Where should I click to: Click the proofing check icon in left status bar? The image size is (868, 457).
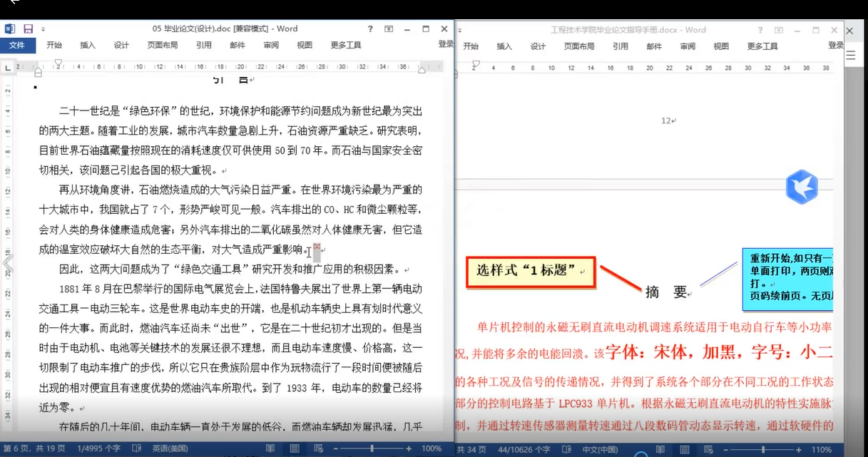coord(136,448)
